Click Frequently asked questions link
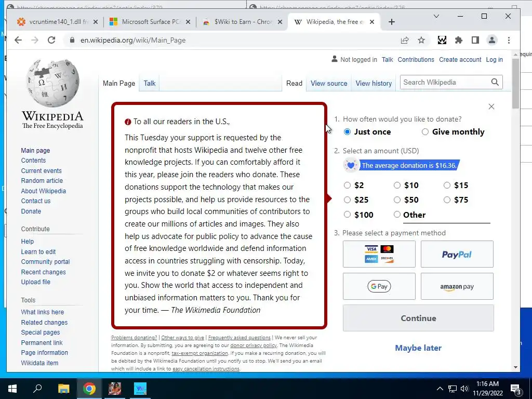This screenshot has width=532, height=399. click(x=239, y=338)
